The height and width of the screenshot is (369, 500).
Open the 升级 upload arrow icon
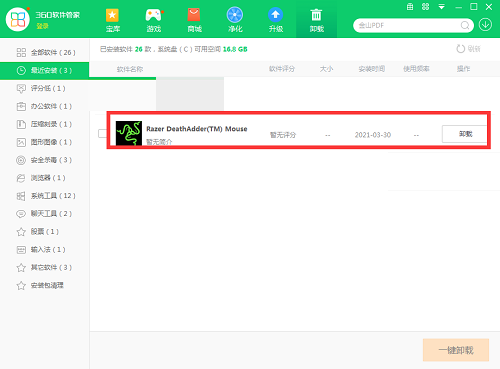[276, 15]
